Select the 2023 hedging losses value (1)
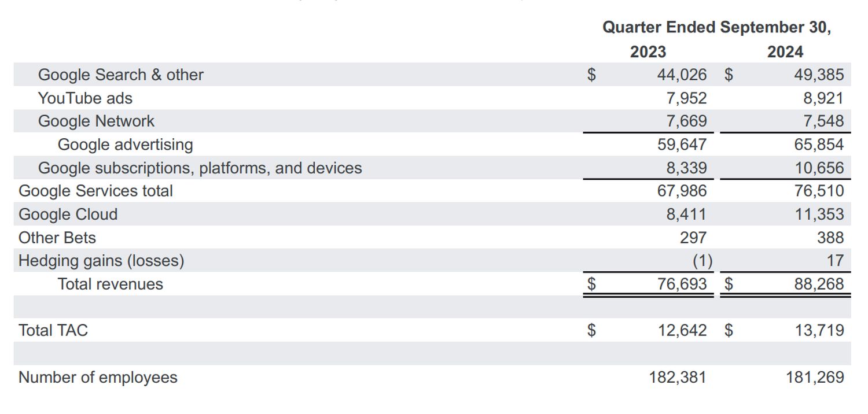The height and width of the screenshot is (414, 868). tap(702, 261)
